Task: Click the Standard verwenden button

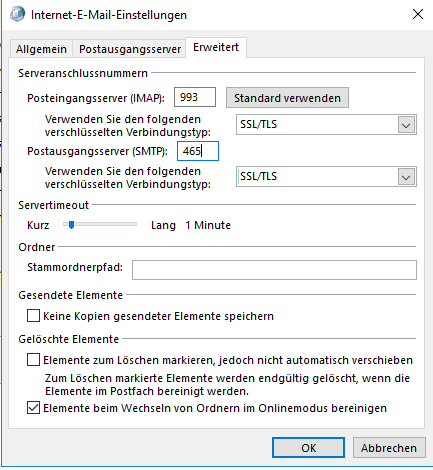Action: (x=287, y=98)
